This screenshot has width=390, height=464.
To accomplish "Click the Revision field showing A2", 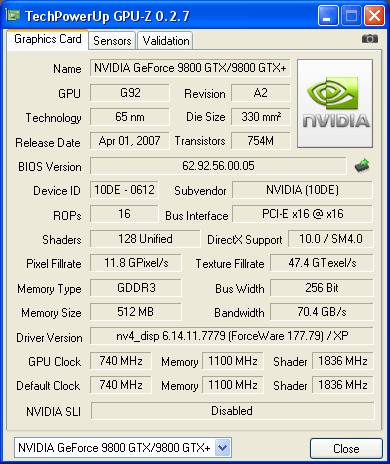I will pos(261,93).
